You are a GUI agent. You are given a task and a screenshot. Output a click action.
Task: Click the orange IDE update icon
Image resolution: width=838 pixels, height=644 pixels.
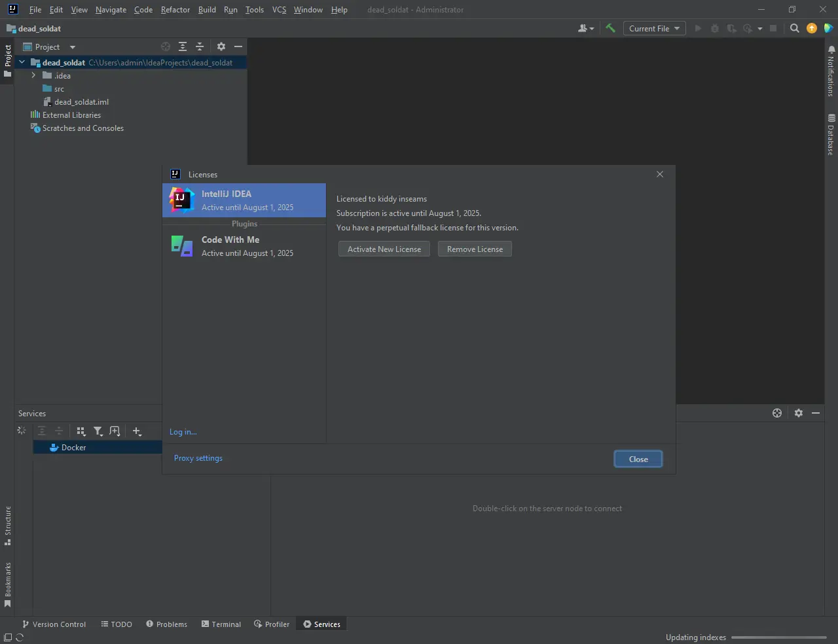[812, 28]
